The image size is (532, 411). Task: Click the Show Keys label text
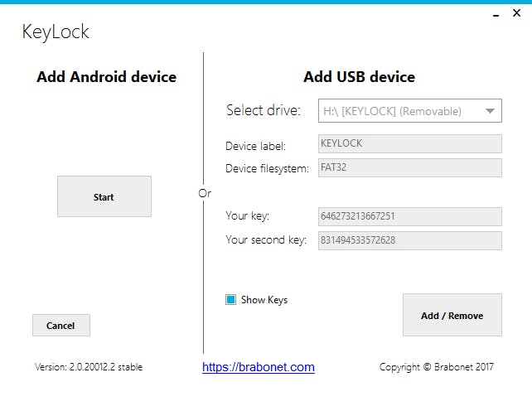264,300
